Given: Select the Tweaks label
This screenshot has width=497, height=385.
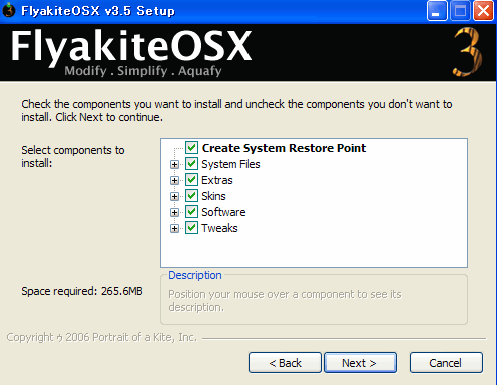Looking at the screenshot, I should 219,228.
